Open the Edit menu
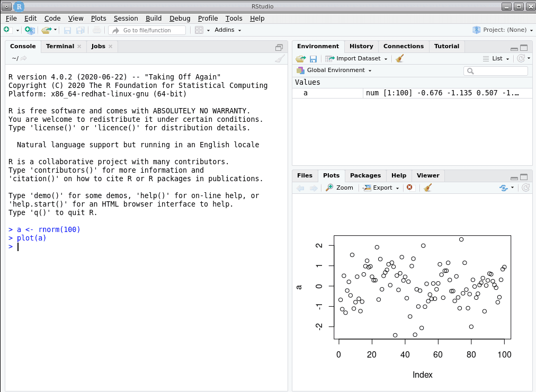 point(30,19)
